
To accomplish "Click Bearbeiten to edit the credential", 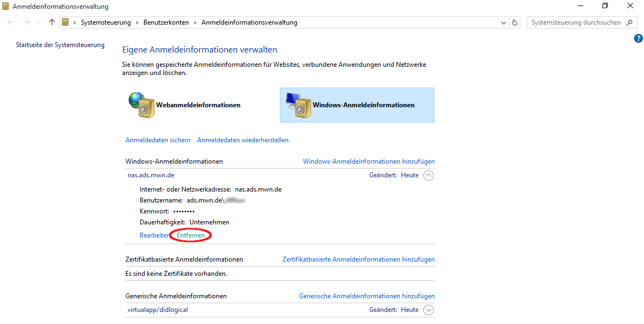I will coord(154,235).
